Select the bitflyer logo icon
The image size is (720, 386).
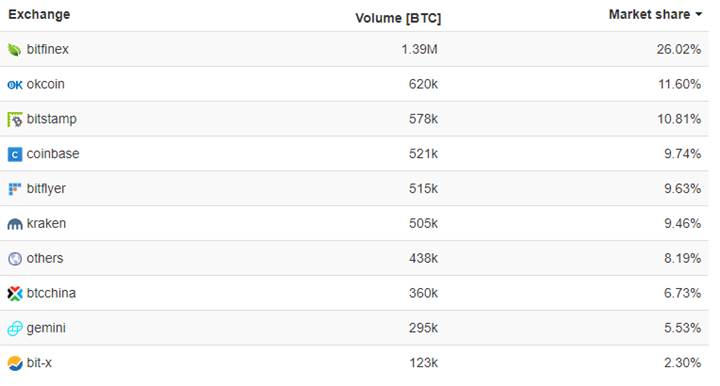click(x=15, y=189)
